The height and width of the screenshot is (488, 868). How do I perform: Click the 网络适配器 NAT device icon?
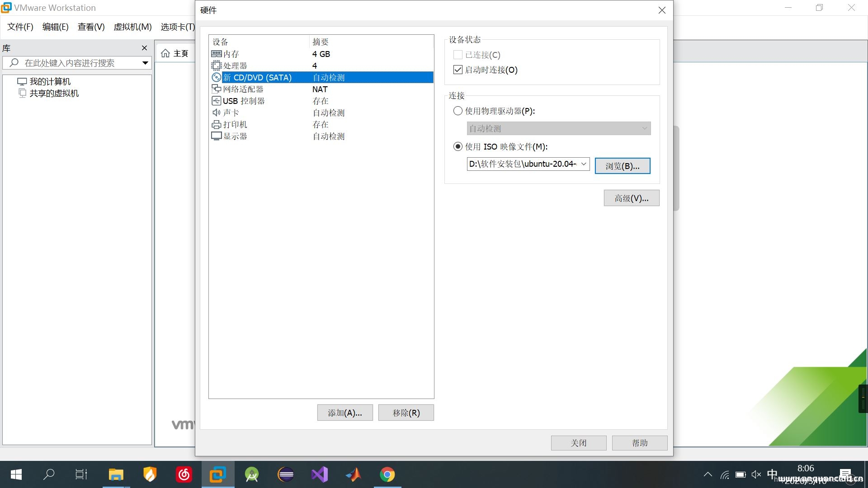click(217, 89)
